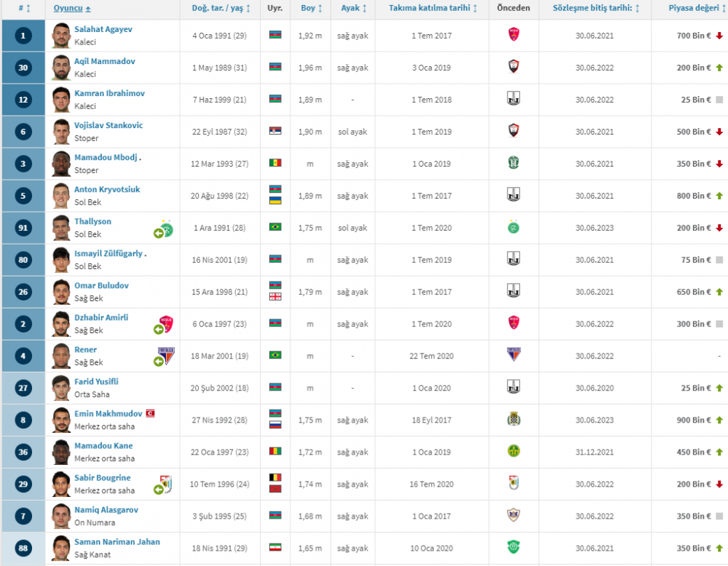Open previous club crest in Saman Nariman Jahan row

[x=513, y=548]
